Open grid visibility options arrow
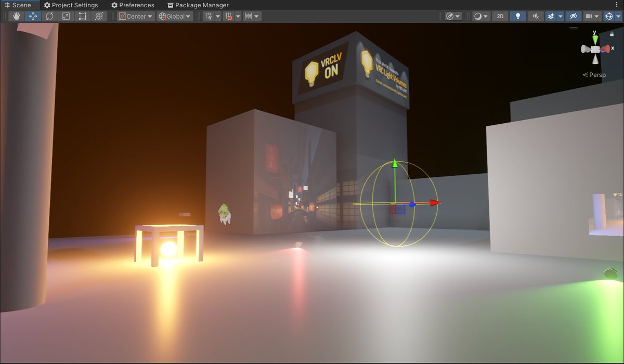This screenshot has height=364, width=624. click(218, 16)
